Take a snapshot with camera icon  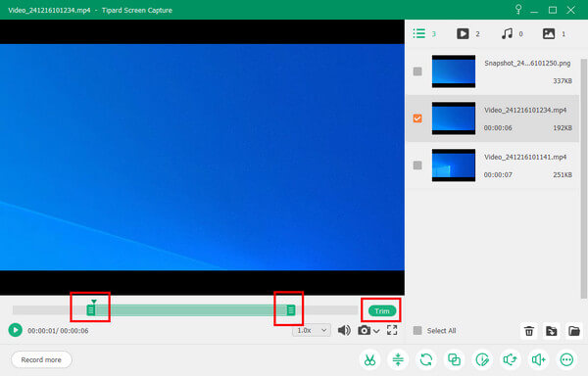coord(364,330)
